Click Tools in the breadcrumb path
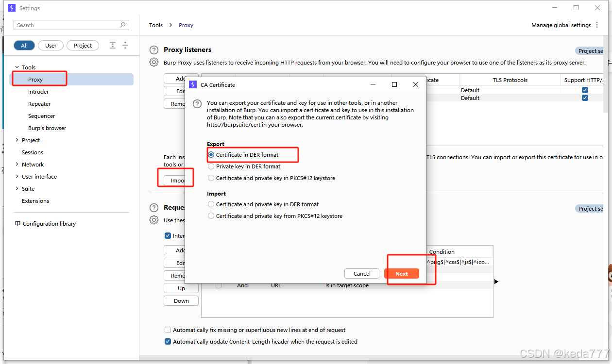 pyautogui.click(x=156, y=25)
